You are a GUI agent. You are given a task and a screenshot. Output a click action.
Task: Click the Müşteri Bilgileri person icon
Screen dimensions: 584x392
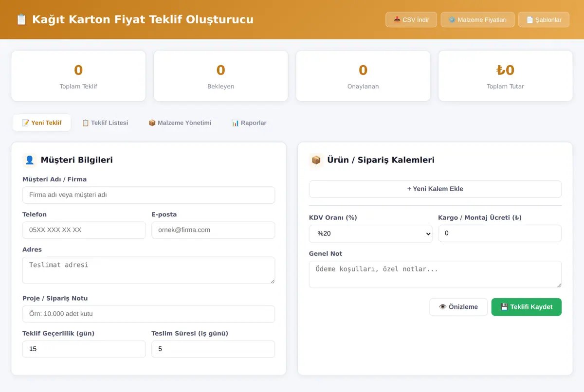(30, 160)
